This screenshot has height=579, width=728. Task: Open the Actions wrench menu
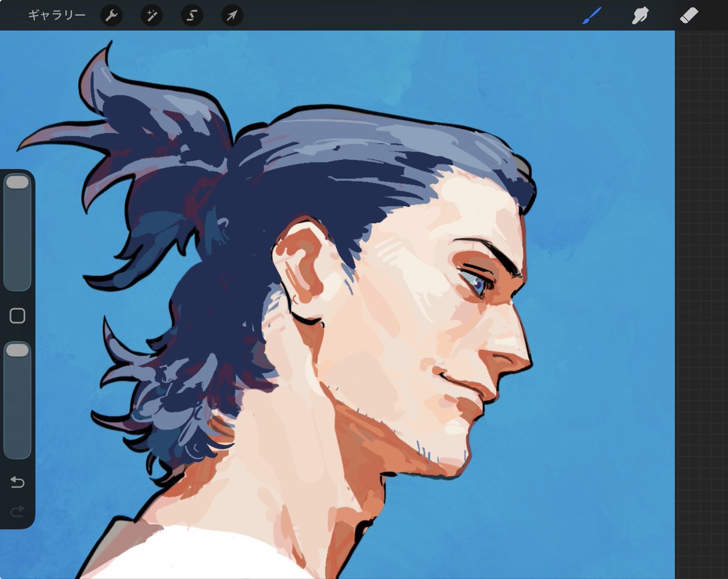point(111,16)
